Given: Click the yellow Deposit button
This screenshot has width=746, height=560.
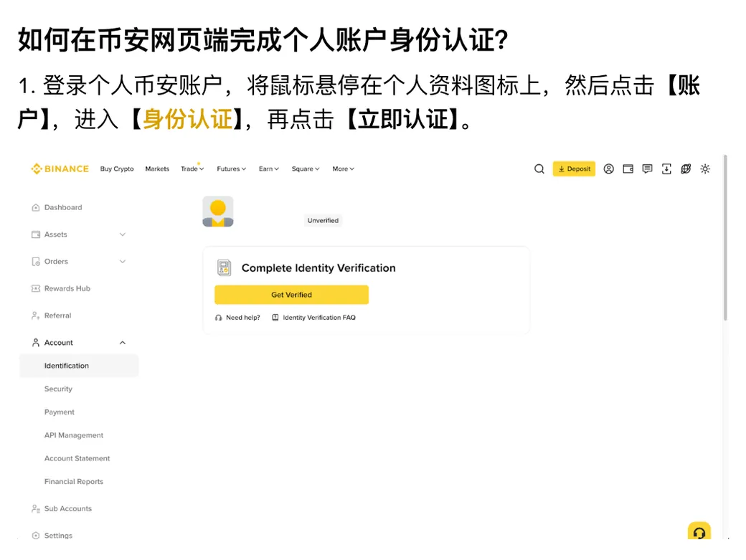Looking at the screenshot, I should coord(574,169).
